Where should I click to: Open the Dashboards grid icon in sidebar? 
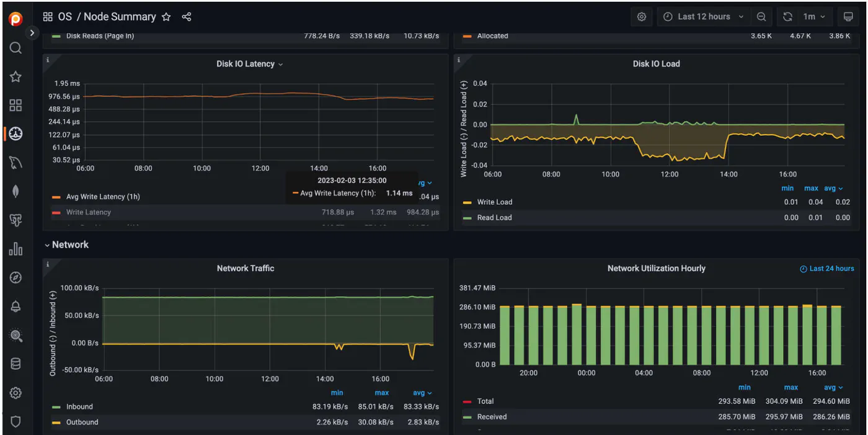coord(15,105)
